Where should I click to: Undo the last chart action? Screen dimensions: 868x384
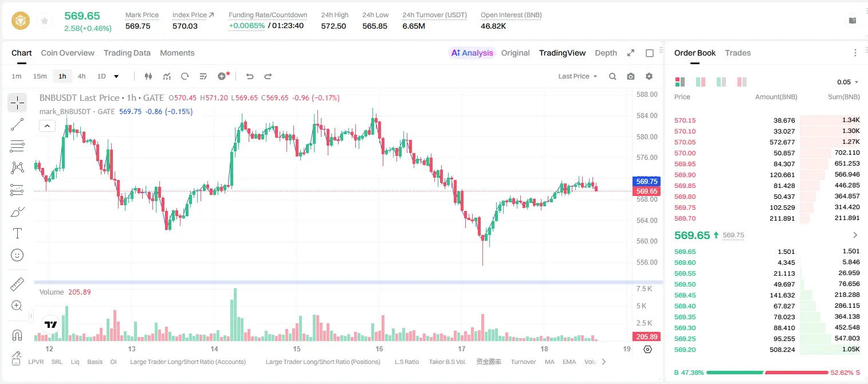(x=250, y=76)
